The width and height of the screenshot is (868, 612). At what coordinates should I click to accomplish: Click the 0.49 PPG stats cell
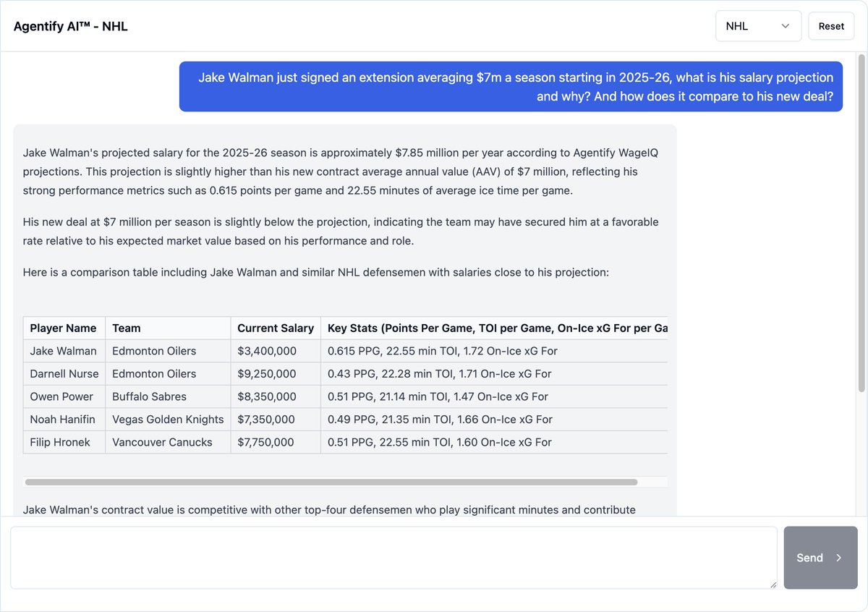(x=494, y=420)
